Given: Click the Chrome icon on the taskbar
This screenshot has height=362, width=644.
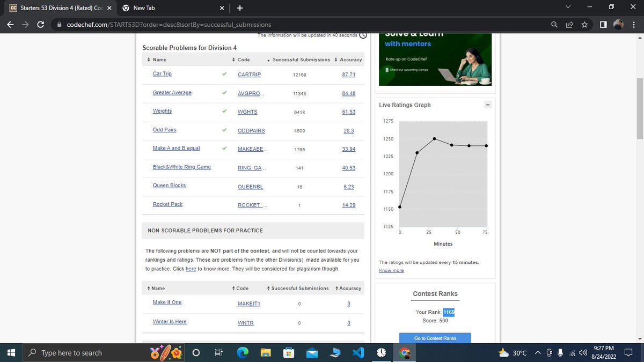Looking at the screenshot, I should [405, 352].
